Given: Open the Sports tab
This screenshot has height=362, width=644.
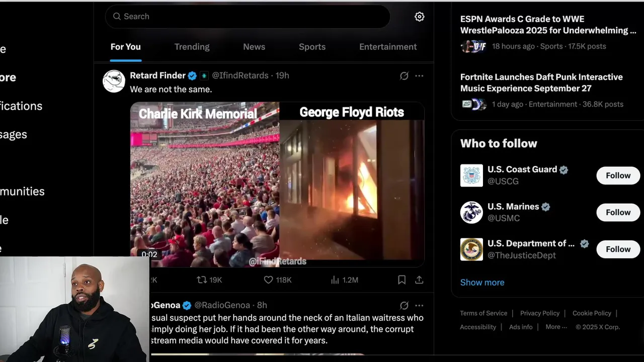Looking at the screenshot, I should click(312, 47).
